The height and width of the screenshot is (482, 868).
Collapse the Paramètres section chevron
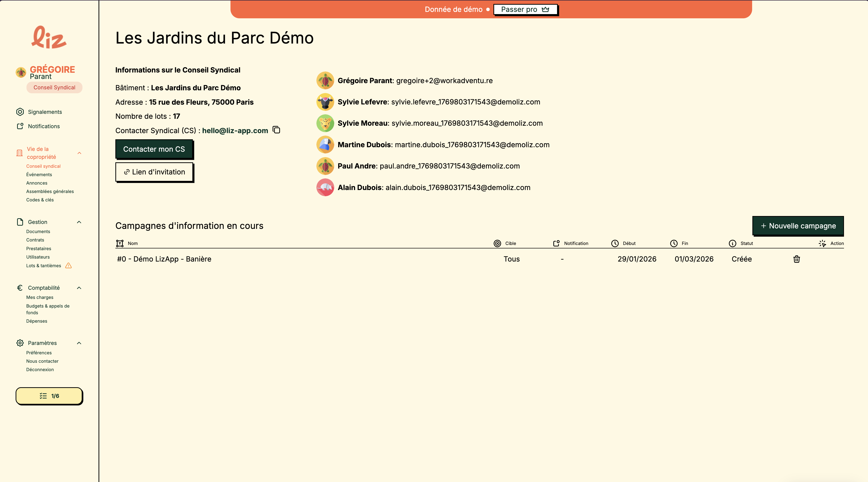coord(79,343)
